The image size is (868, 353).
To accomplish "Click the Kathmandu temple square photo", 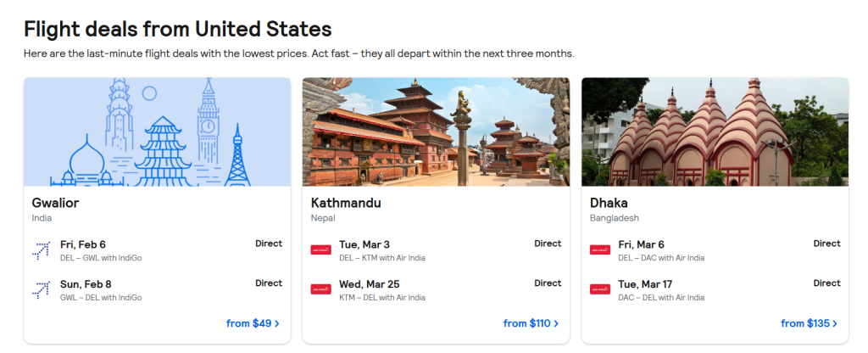I will (436, 132).
